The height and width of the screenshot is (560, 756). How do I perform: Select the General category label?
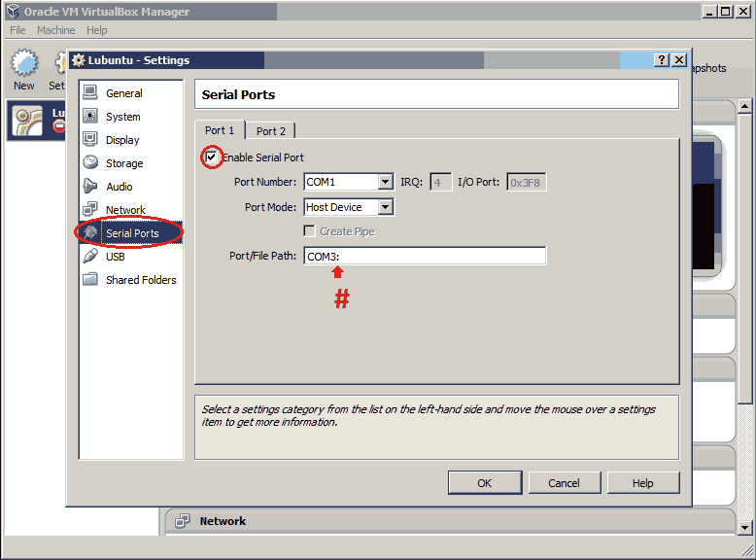tap(124, 93)
